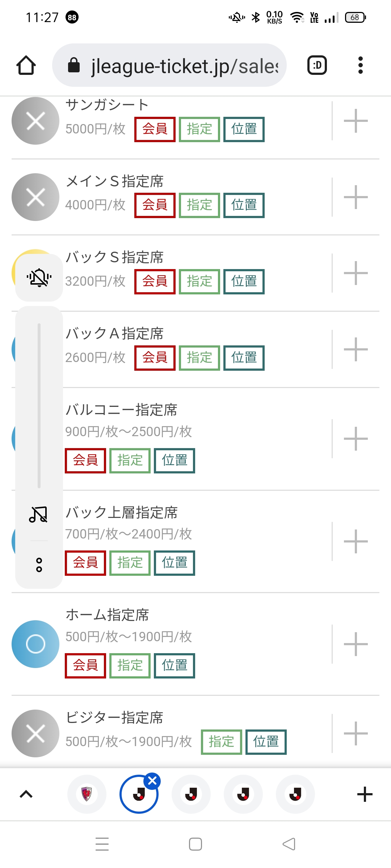Image resolution: width=391 pixels, height=868 pixels.
Task: Select the ホーム指定席 availability circle
Action: (35, 644)
